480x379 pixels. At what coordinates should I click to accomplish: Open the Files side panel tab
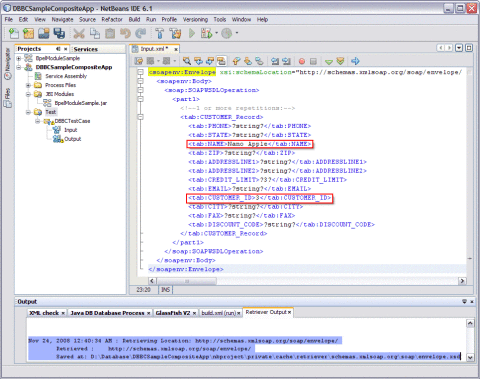[7, 97]
